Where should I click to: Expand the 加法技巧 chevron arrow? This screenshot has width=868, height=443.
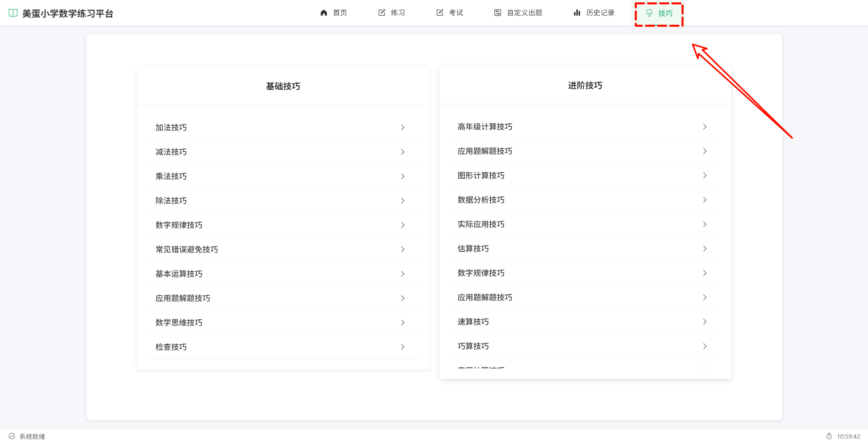coord(402,128)
